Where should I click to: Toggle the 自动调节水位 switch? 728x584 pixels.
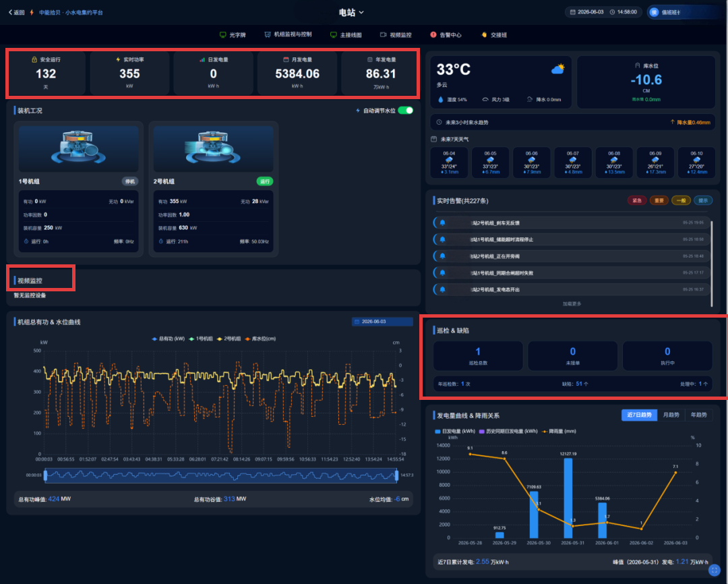405,111
